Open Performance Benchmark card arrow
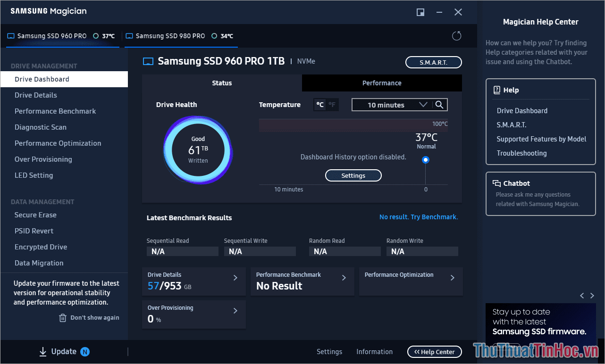This screenshot has width=605, height=364. click(344, 278)
